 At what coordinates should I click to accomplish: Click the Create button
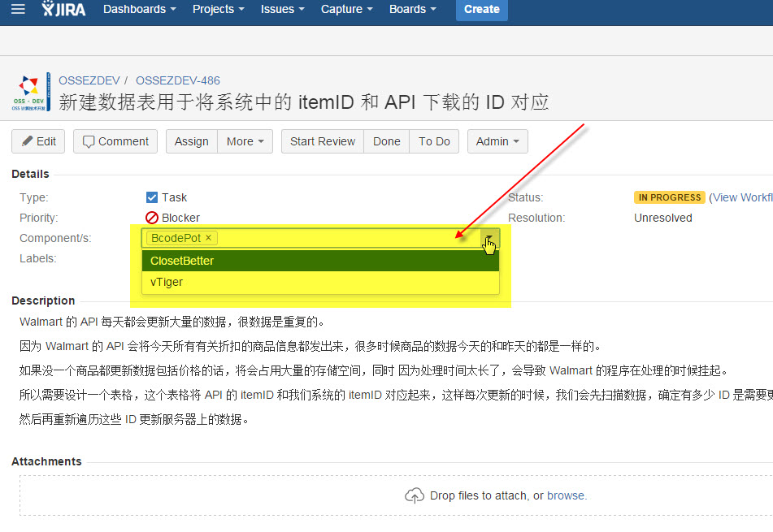[x=482, y=9]
